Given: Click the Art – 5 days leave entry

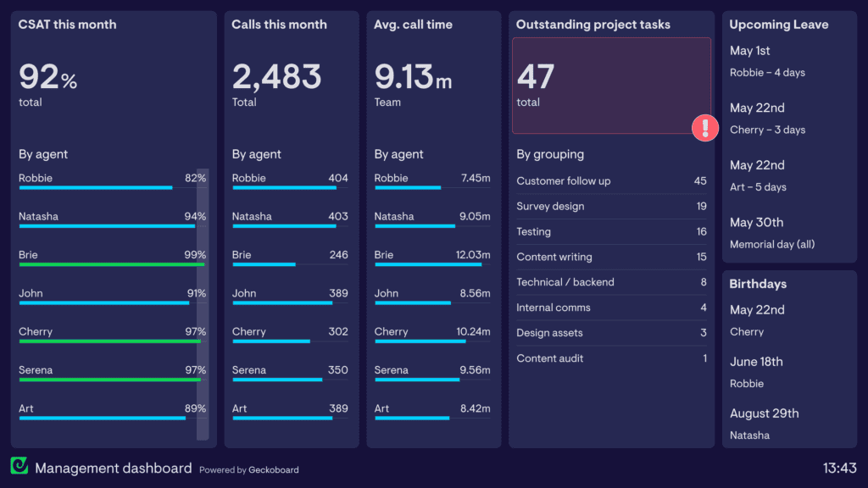Looking at the screenshot, I should (x=758, y=186).
